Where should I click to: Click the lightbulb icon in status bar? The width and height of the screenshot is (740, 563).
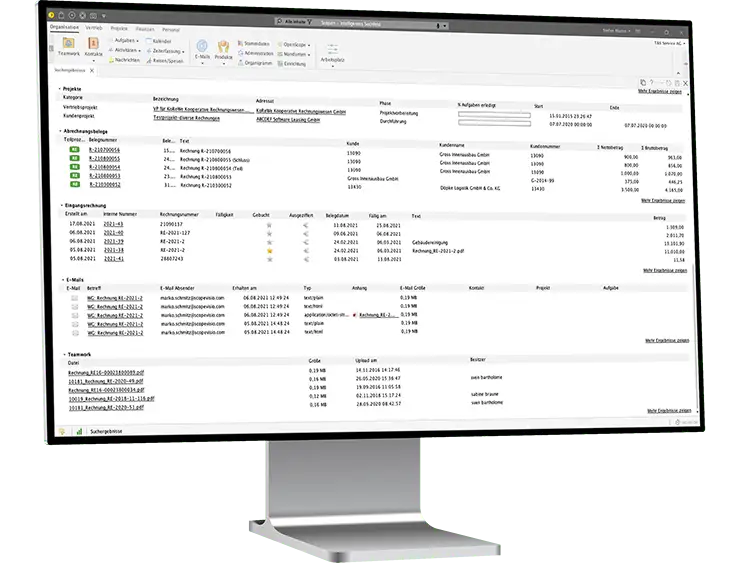62,431
